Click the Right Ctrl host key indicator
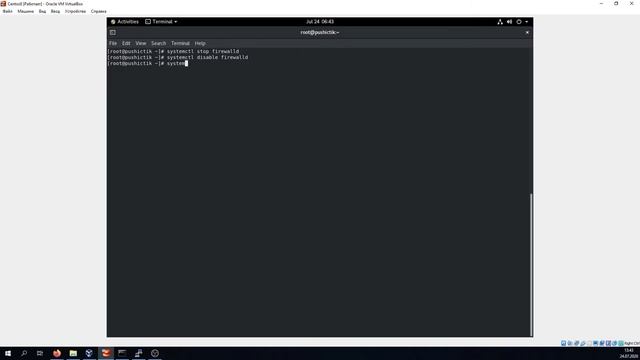Screen dimensions: 640x360 pos(632,343)
